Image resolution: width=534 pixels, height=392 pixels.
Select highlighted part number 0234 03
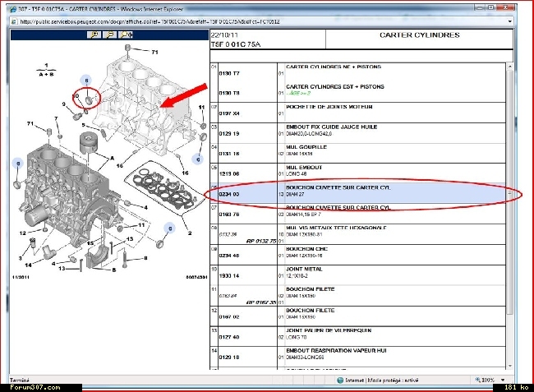[x=229, y=194]
